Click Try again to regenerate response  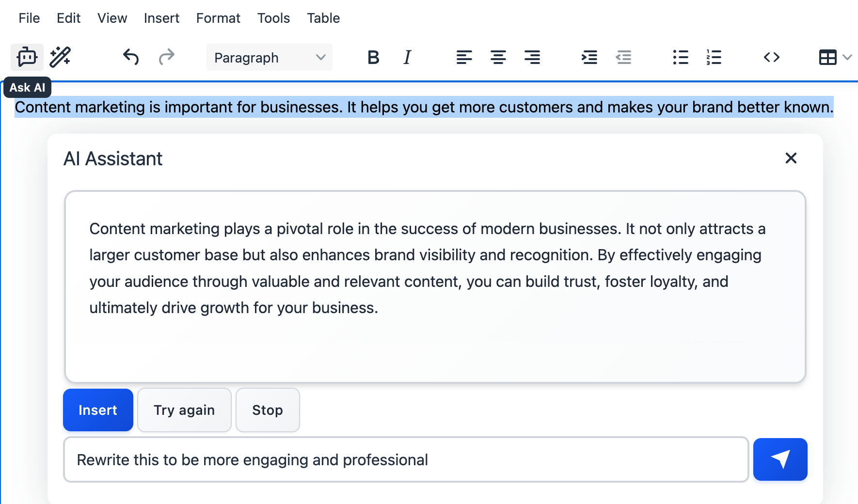click(x=184, y=410)
